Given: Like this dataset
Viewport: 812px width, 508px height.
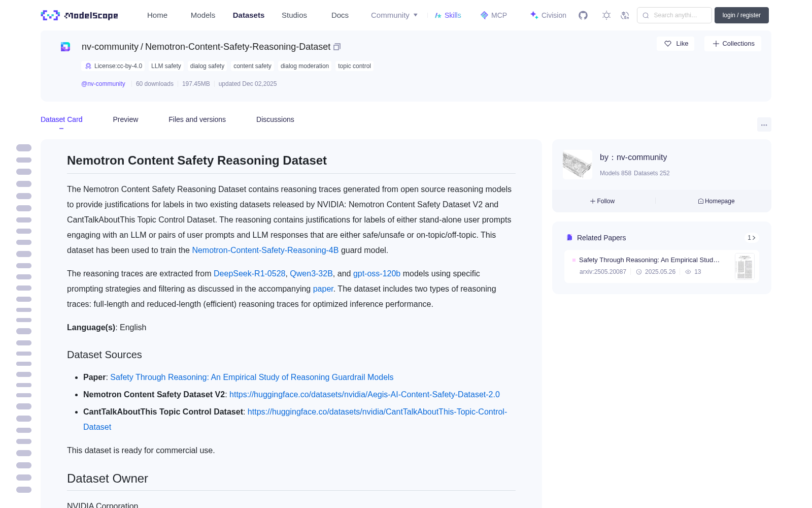Looking at the screenshot, I should coord(675,44).
